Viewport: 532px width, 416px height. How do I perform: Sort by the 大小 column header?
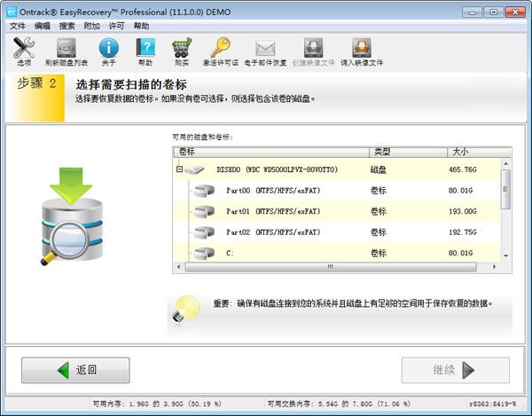coord(479,152)
